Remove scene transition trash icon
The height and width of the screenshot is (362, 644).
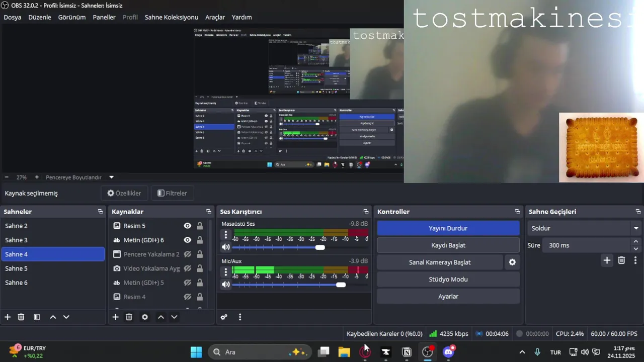pos(621,260)
